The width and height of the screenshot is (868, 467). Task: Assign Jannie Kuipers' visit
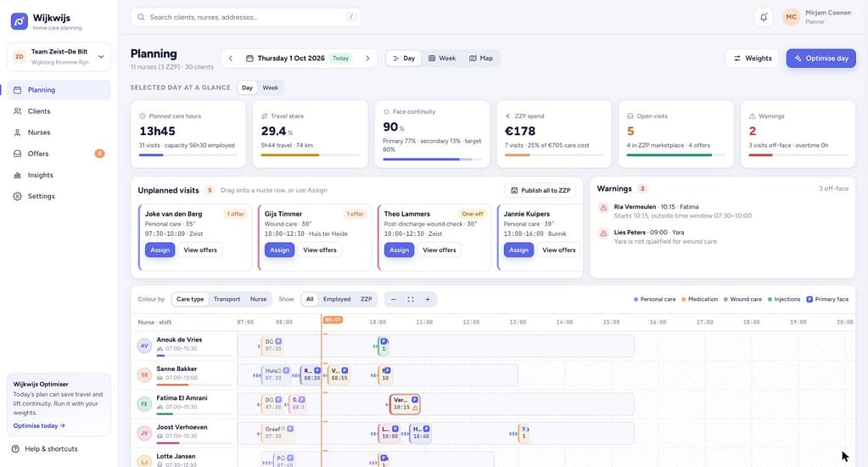(x=518, y=250)
